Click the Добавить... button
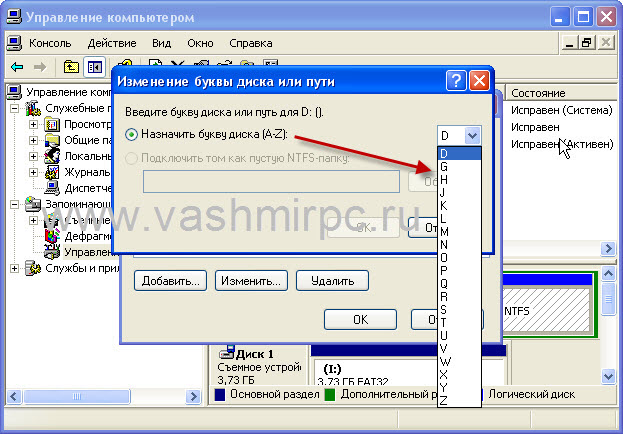 (170, 281)
